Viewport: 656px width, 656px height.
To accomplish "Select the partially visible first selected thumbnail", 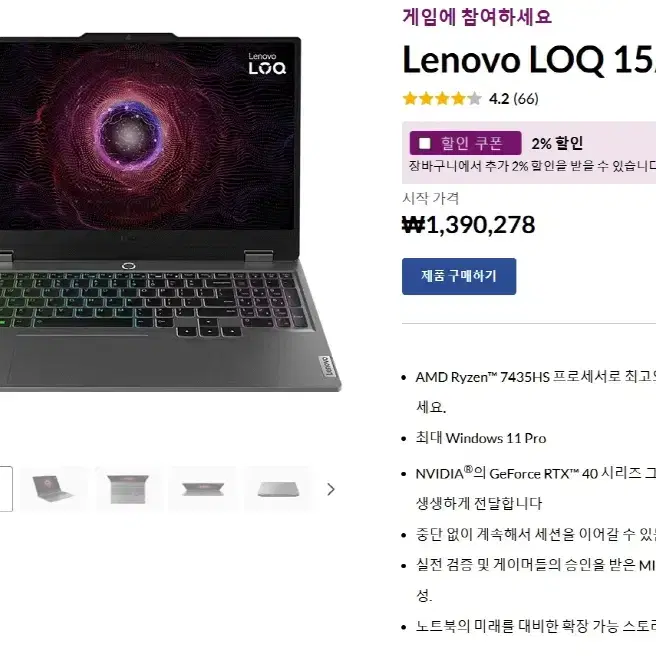I will pyautogui.click(x=6, y=489).
